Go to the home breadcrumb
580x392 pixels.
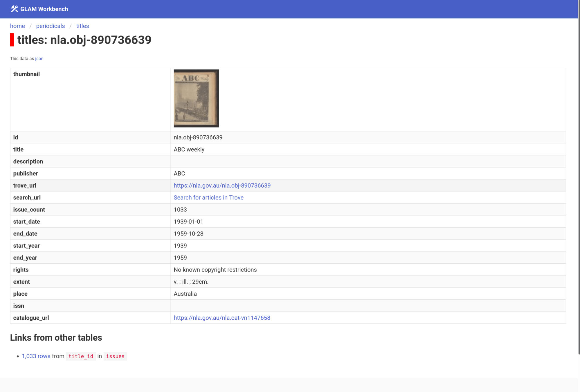pyautogui.click(x=17, y=26)
